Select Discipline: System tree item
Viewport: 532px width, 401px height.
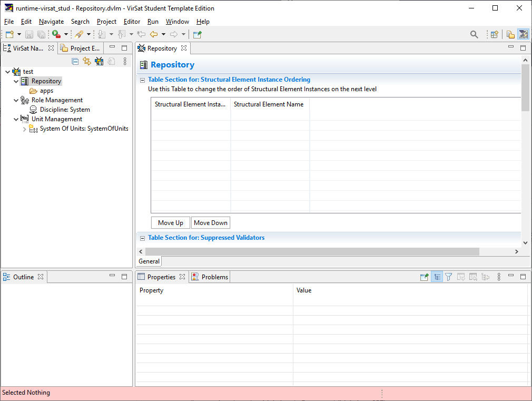(65, 110)
